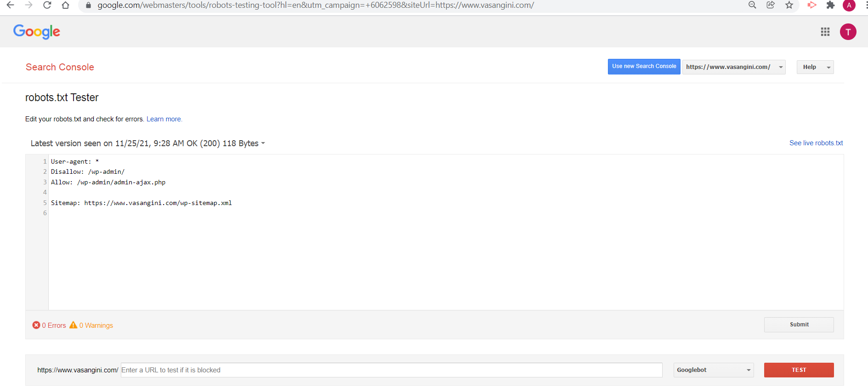This screenshot has width=868, height=388.
Task: Click the https://www.vasangini.com/ prefix before the URL test field
Action: 78,370
